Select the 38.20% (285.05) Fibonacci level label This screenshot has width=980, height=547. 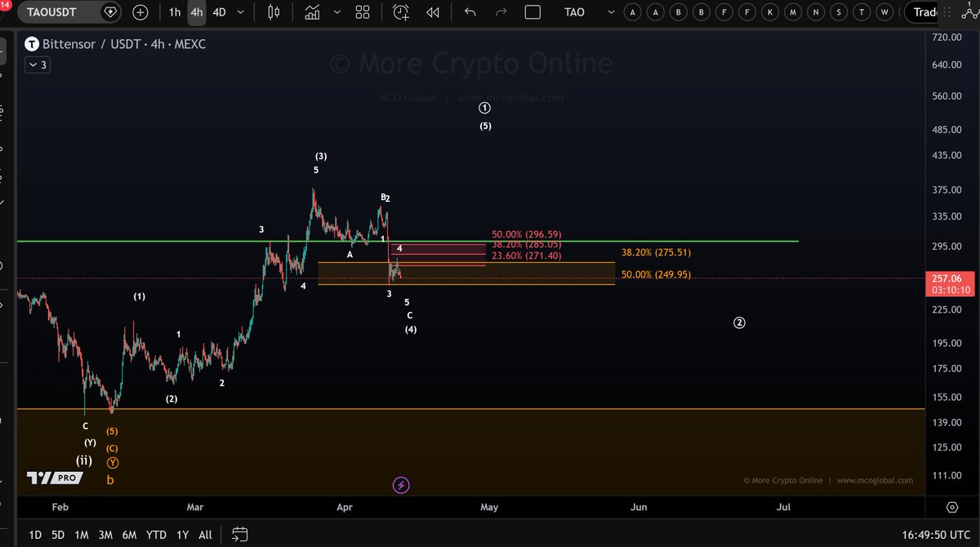(526, 244)
